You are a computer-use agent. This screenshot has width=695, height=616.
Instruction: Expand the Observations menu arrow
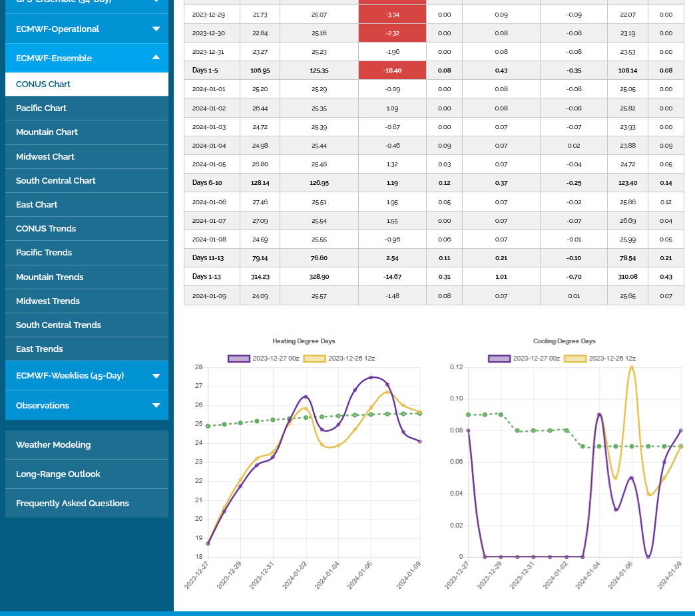pos(156,405)
